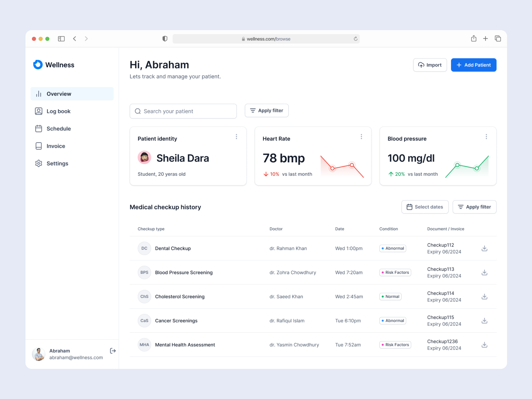Open the Log book section icon
This screenshot has width=532, height=399.
(x=38, y=111)
